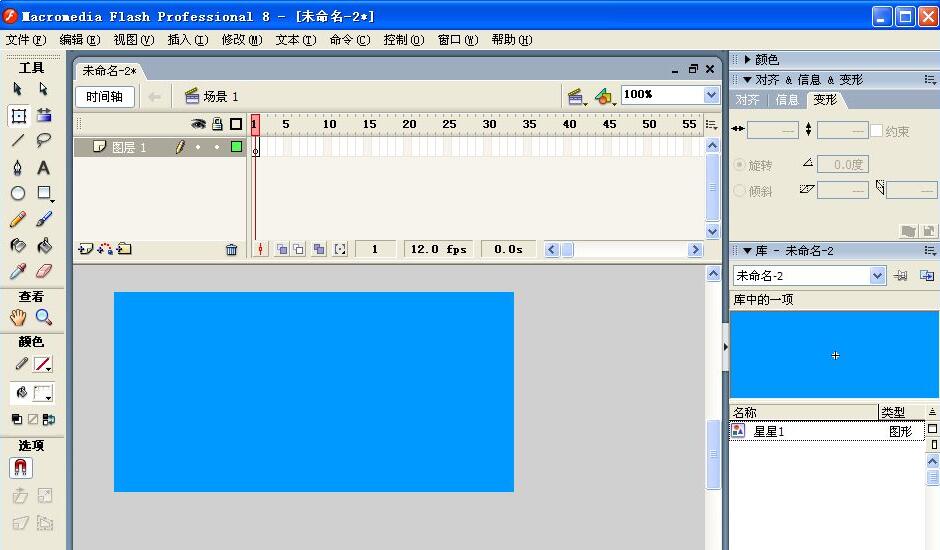The width and height of the screenshot is (940, 550).
Task: Open the 修改 menu
Action: coord(240,40)
